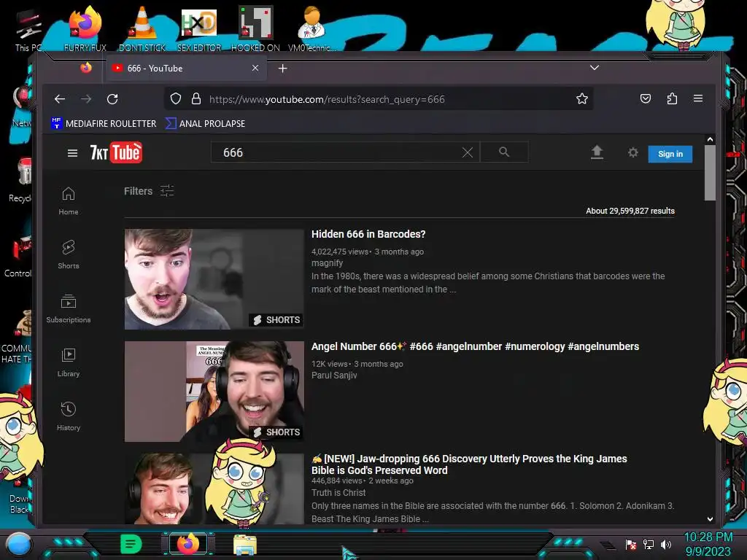Click the Firefox taskbar button
Viewport: 747px width, 560px height.
tap(188, 544)
